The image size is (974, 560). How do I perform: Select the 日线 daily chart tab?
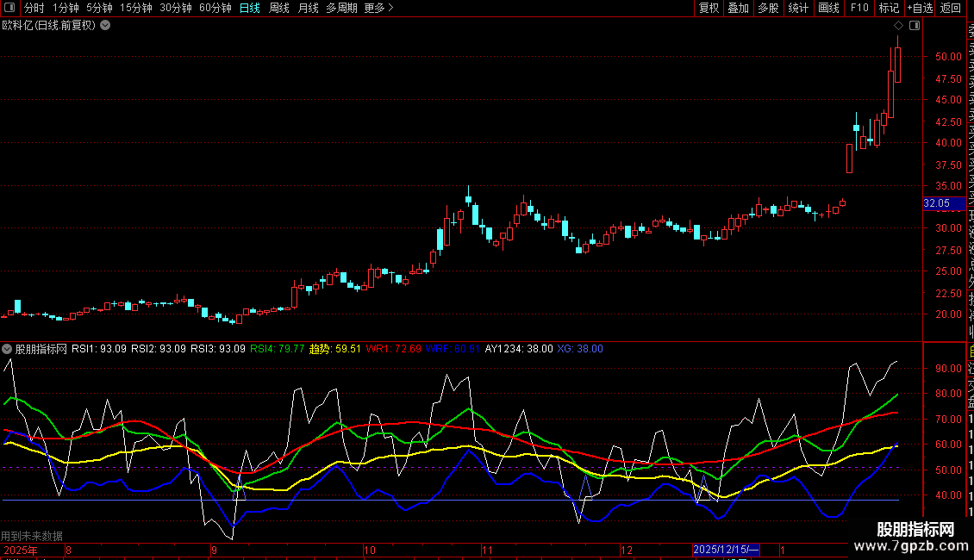pos(250,8)
